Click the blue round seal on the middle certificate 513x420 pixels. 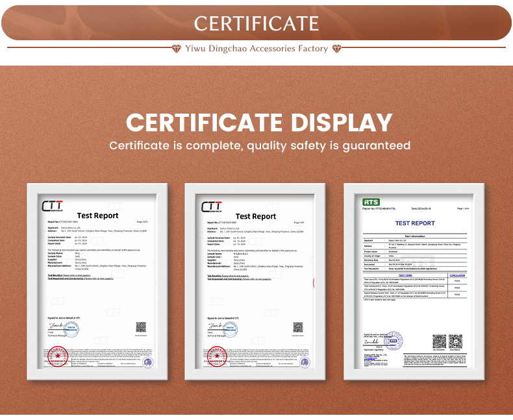(x=230, y=329)
